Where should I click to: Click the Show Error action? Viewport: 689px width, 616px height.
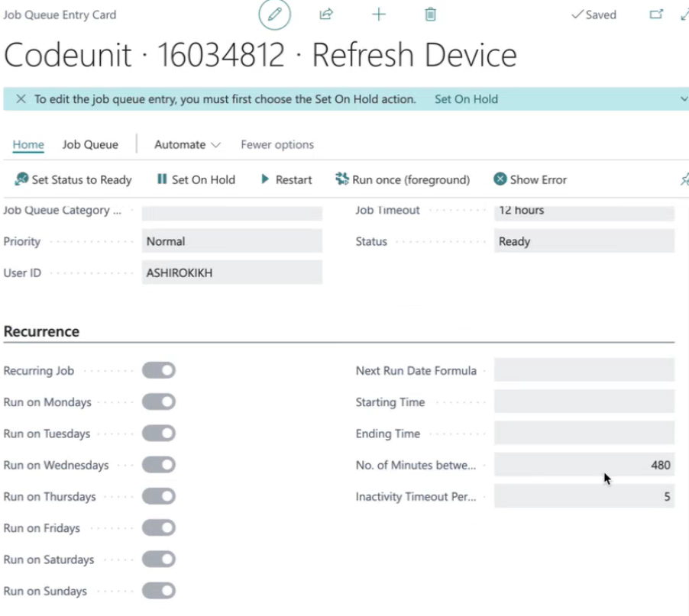click(x=530, y=179)
